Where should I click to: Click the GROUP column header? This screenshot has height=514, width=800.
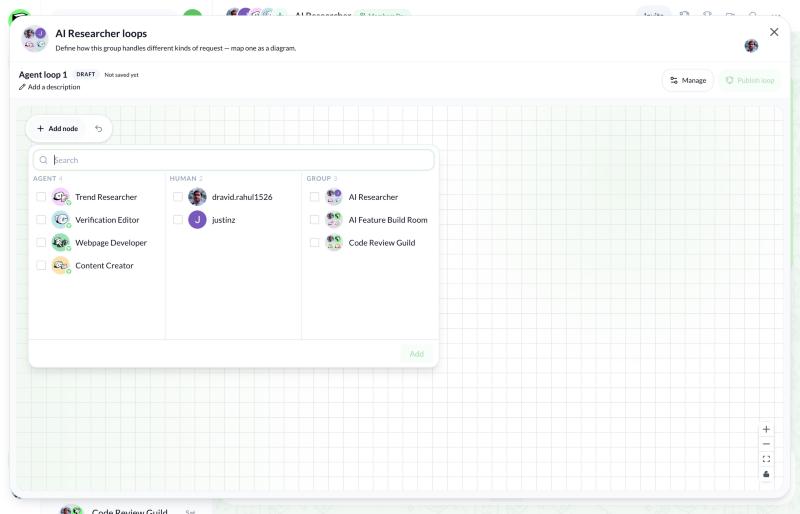319,179
